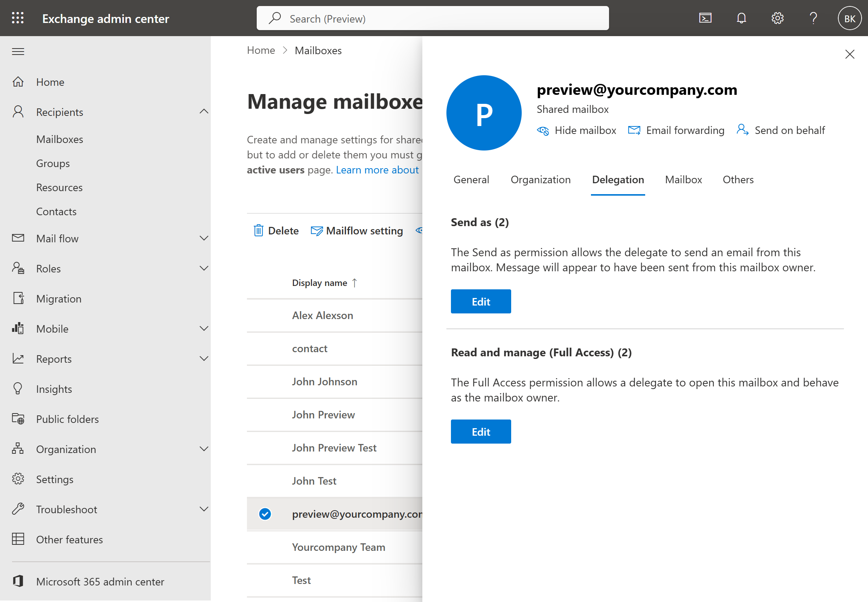Image resolution: width=868 pixels, height=602 pixels.
Task: Expand the Troubleshoot chevron
Action: (204, 509)
